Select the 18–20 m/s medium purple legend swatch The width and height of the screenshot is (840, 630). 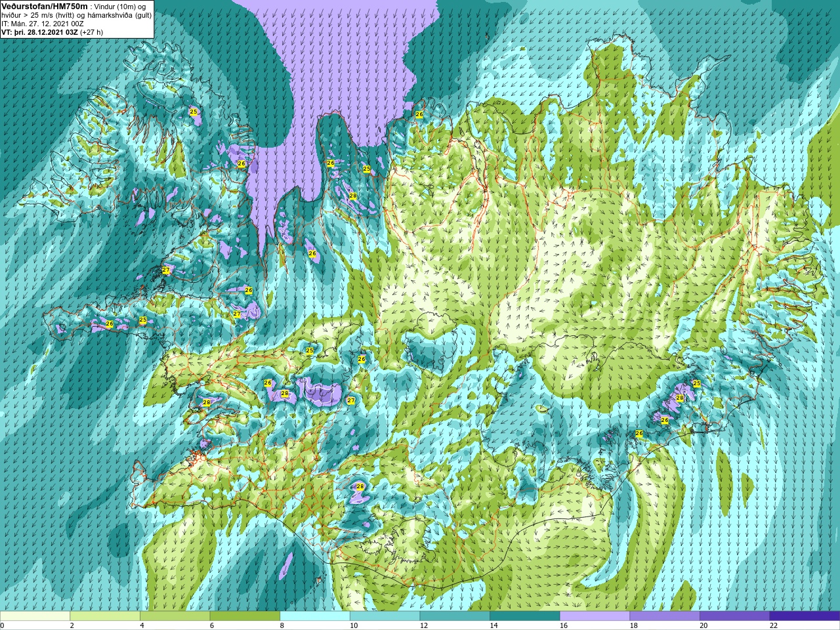[x=665, y=616]
